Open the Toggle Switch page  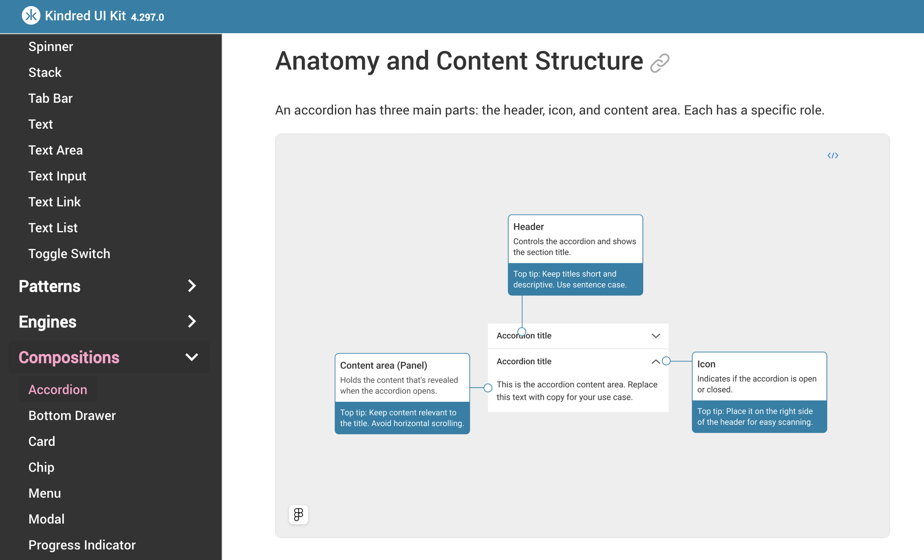coord(69,254)
